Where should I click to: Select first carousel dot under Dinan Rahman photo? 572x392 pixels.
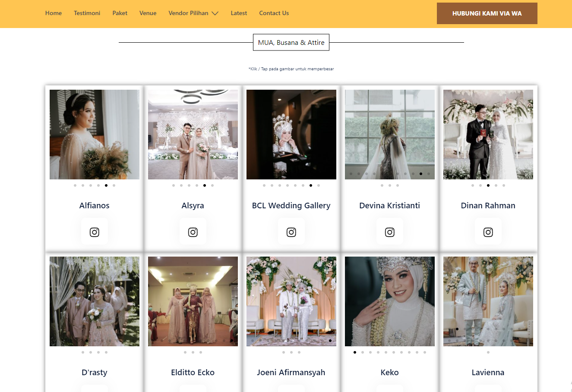[473, 185]
